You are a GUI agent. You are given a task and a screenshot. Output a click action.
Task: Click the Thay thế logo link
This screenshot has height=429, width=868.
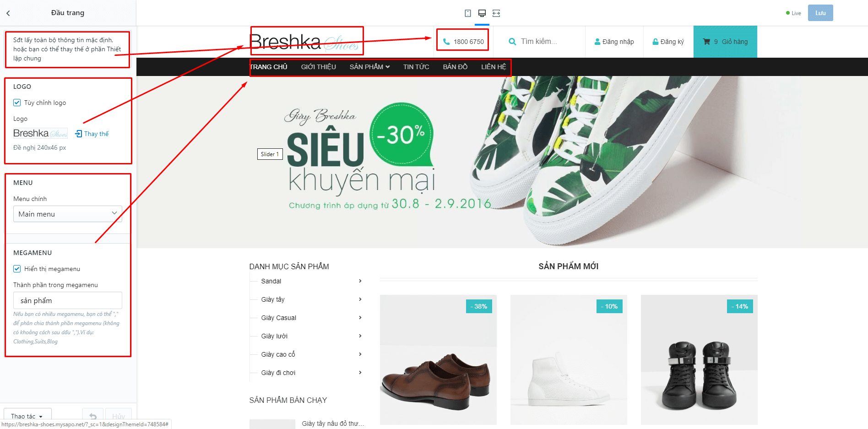tap(92, 134)
